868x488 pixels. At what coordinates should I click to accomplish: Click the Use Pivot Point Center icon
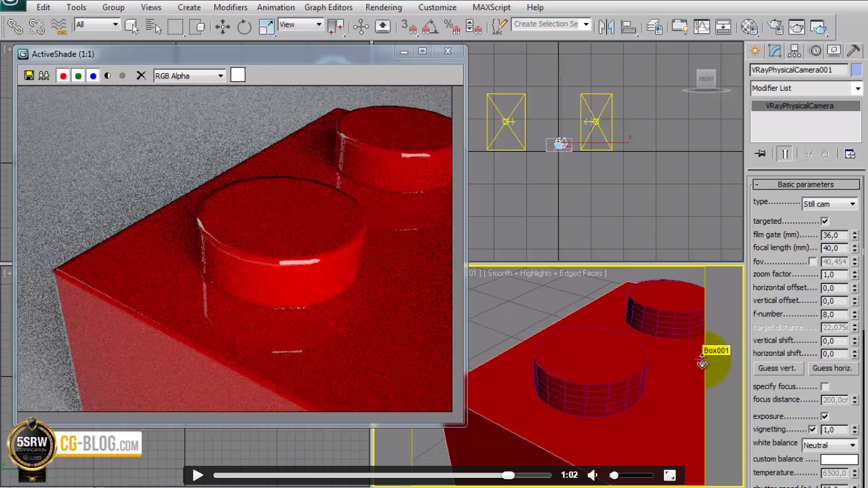tap(336, 26)
